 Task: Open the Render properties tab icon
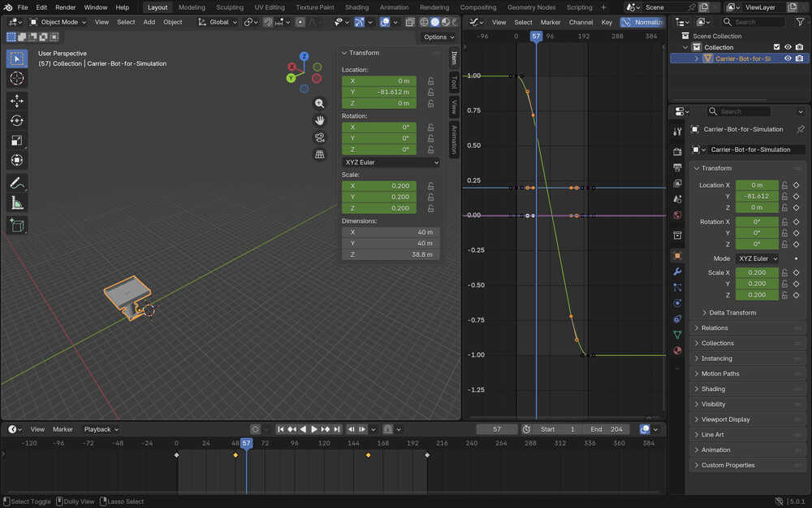pyautogui.click(x=677, y=151)
